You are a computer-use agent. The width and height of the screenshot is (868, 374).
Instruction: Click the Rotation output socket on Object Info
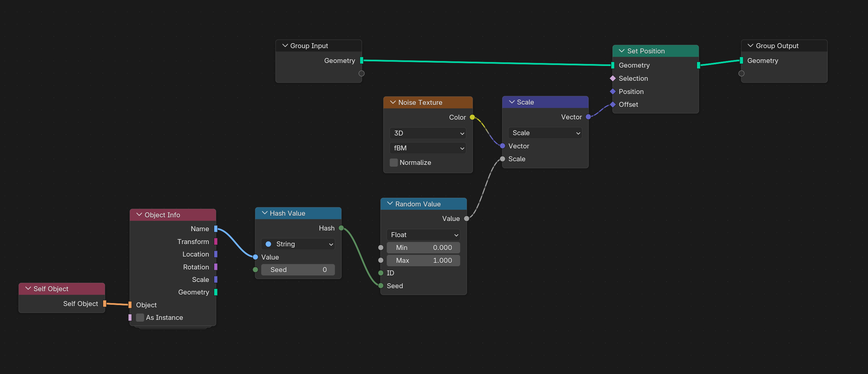(x=216, y=267)
